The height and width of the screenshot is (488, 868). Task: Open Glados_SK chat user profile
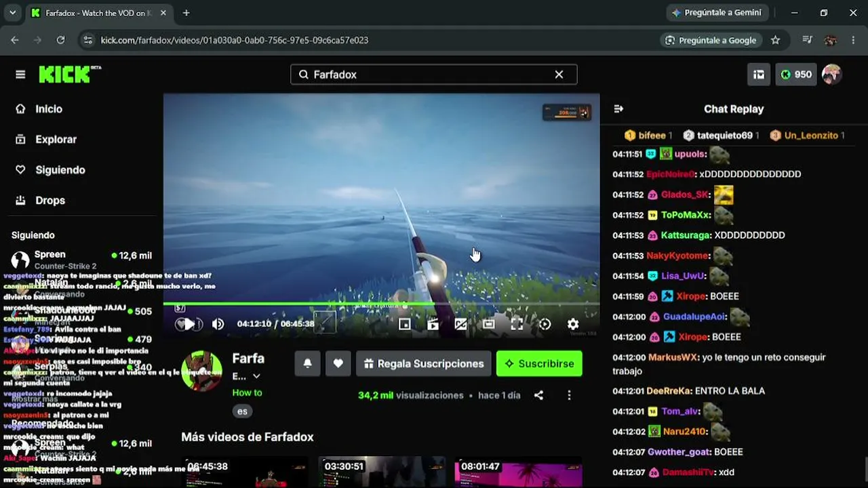(684, 195)
